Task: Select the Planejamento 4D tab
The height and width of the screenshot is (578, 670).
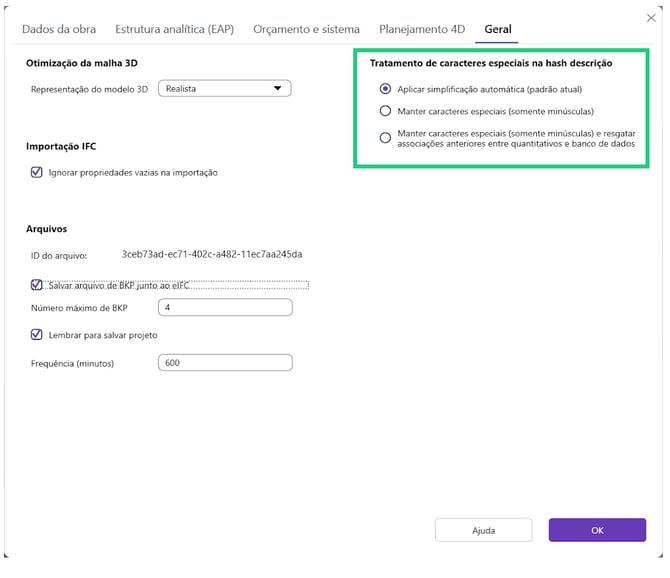Action: click(422, 30)
